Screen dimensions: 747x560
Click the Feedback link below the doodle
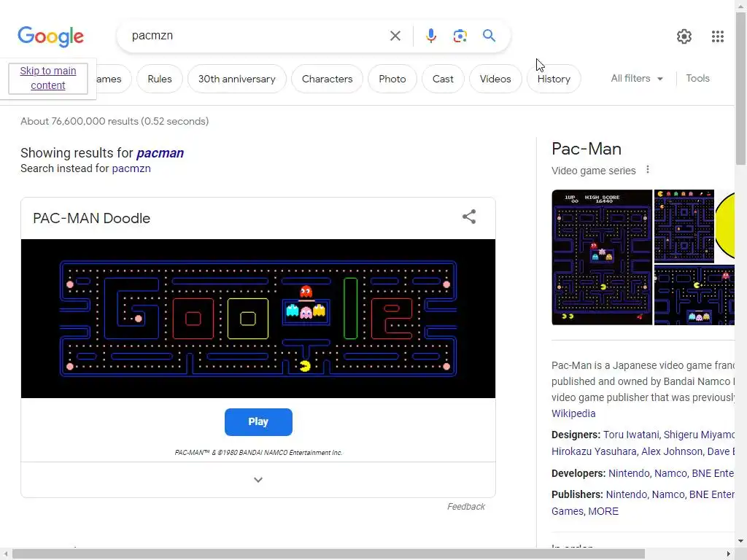(466, 507)
